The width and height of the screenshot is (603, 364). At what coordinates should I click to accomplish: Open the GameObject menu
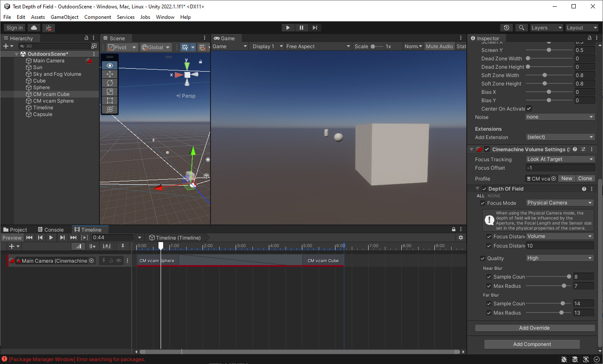[x=64, y=17]
